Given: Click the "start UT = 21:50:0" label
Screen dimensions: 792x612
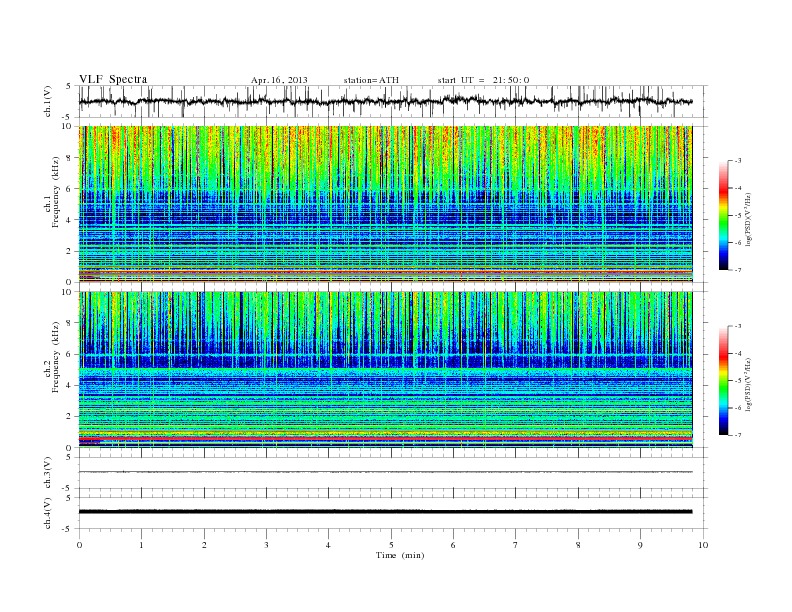Looking at the screenshot, I should (483, 80).
